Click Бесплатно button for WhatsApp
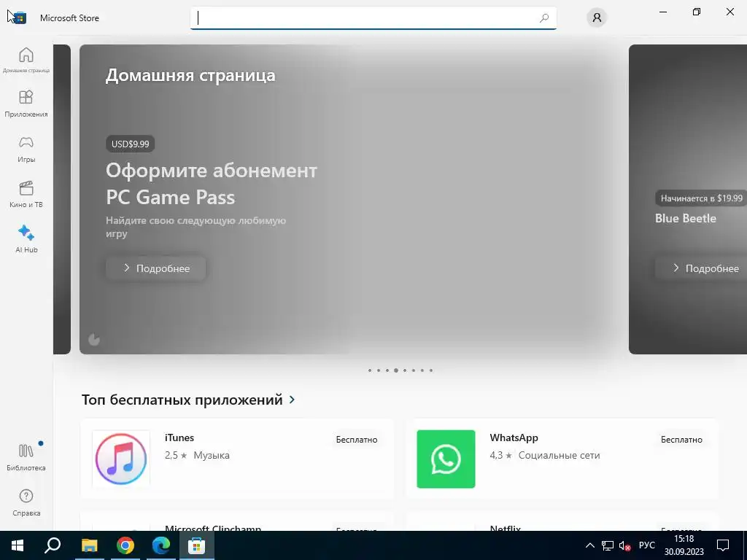747x560 pixels. point(681,440)
